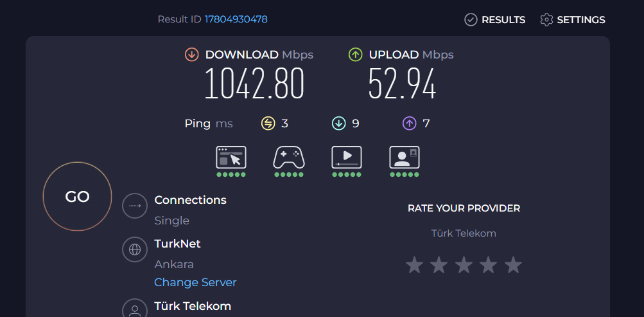This screenshot has width=644, height=317.
Task: Select the video streaming experience icon
Action: click(x=347, y=158)
